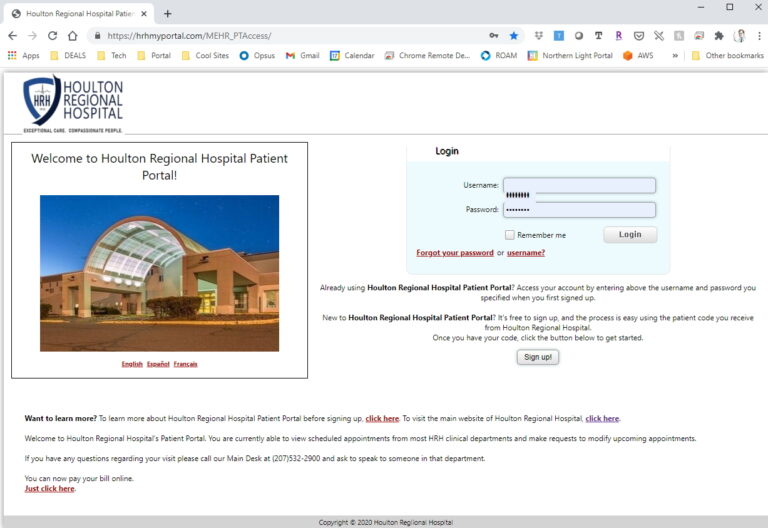
Task: Click the Forgot your password link
Action: [455, 253]
